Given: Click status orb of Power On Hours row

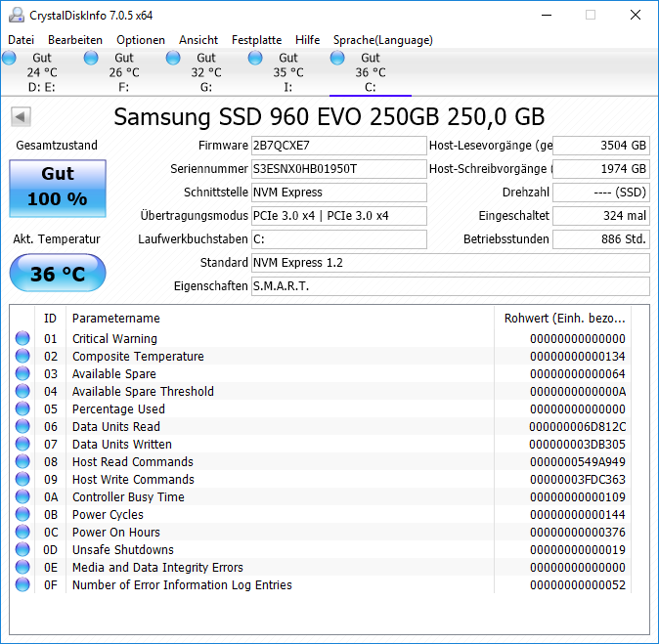Looking at the screenshot, I should [22, 533].
